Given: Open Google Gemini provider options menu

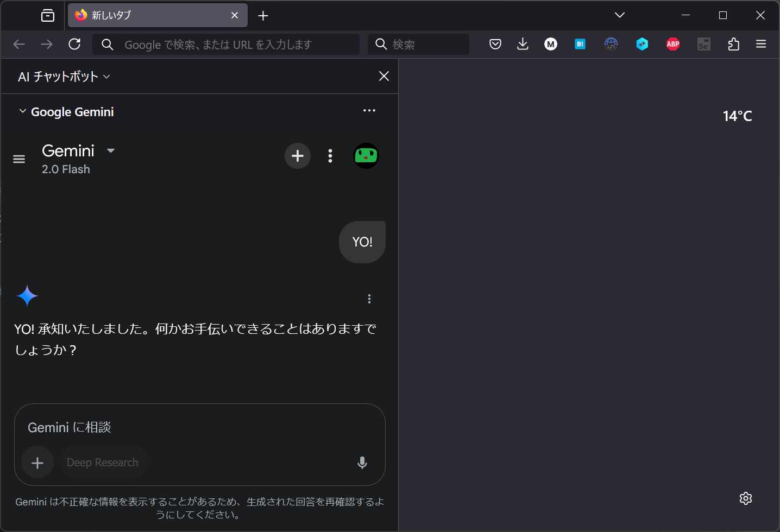Looking at the screenshot, I should pyautogui.click(x=369, y=110).
